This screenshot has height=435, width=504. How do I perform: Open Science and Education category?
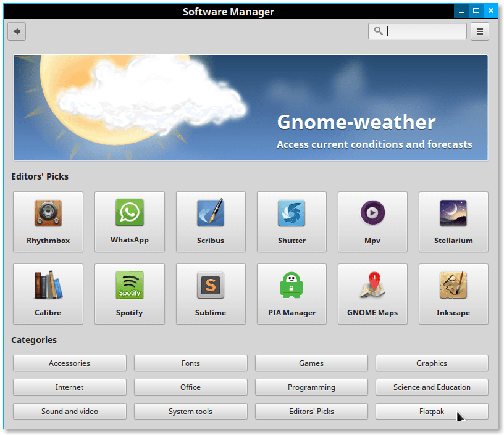click(x=432, y=387)
